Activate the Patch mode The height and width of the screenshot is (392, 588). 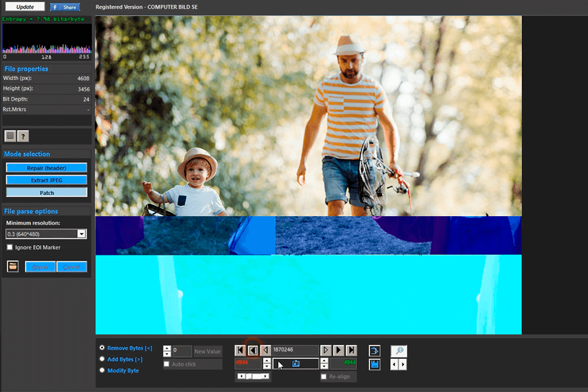pyautogui.click(x=46, y=192)
